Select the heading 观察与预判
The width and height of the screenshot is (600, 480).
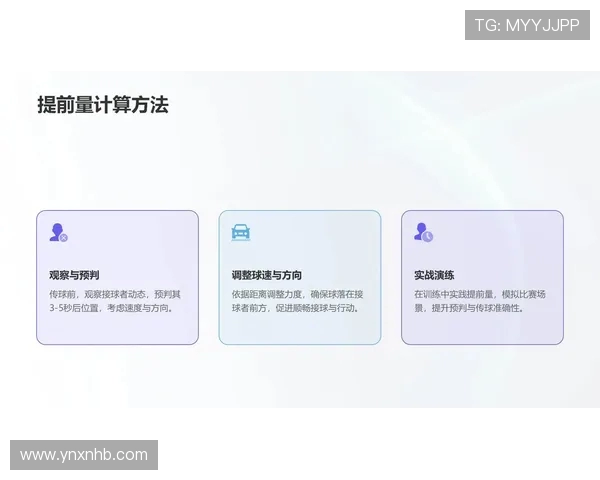click(74, 275)
